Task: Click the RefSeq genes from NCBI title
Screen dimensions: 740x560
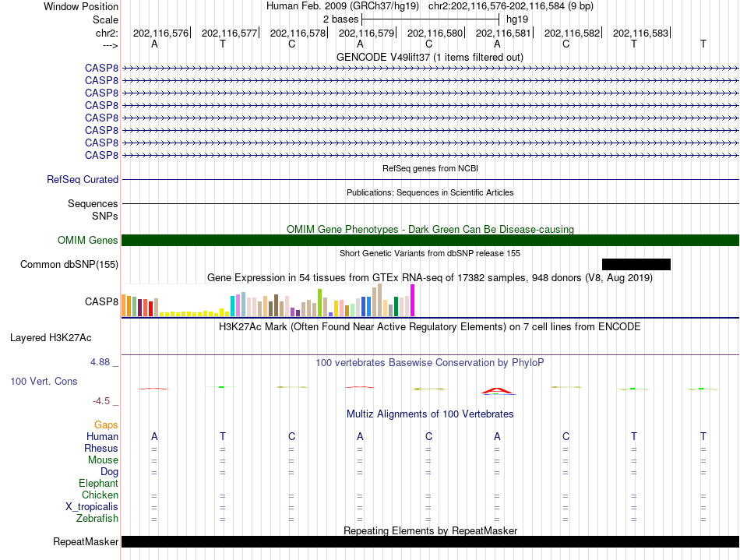Action: 430,168
